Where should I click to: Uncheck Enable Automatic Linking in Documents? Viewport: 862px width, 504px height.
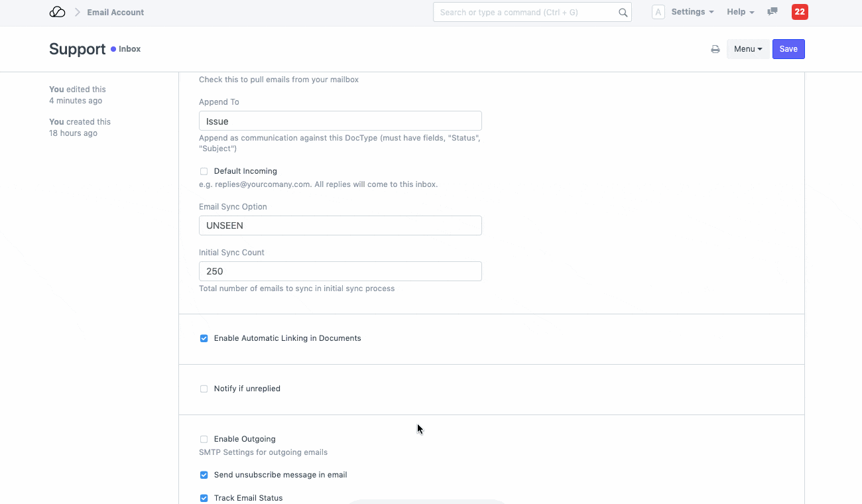pos(204,338)
